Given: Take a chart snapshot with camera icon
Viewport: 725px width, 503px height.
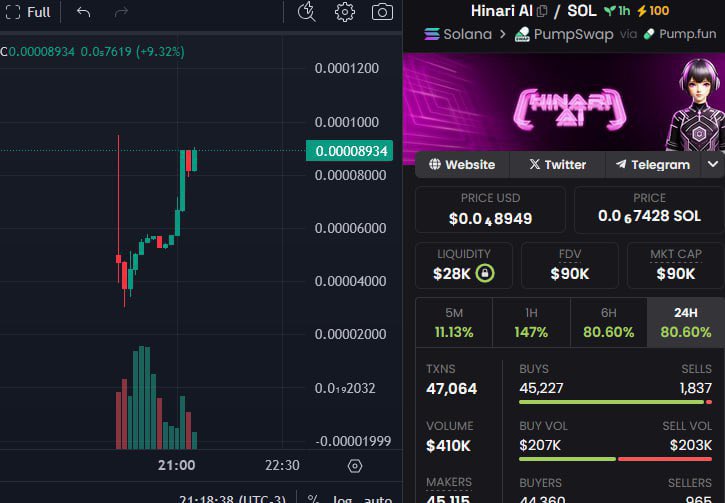Looking at the screenshot, I should [x=382, y=12].
